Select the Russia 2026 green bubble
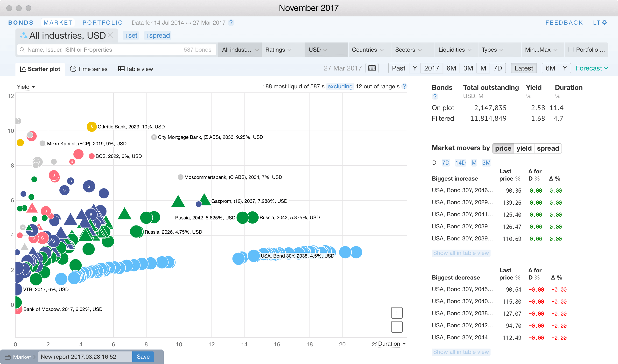The width and height of the screenshot is (618, 364). tap(136, 231)
